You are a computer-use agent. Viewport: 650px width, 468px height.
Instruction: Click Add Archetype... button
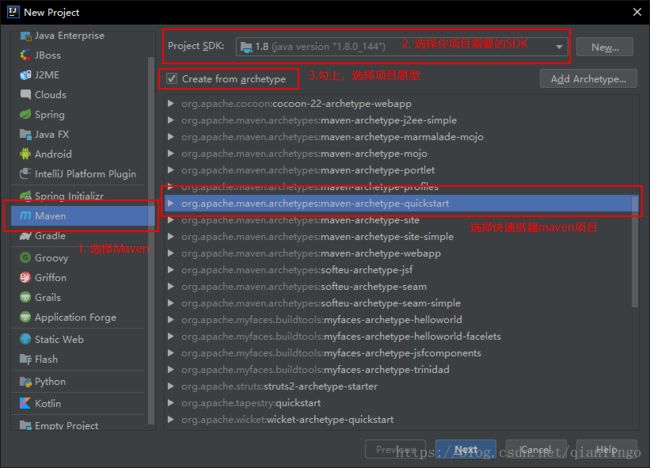click(x=588, y=79)
